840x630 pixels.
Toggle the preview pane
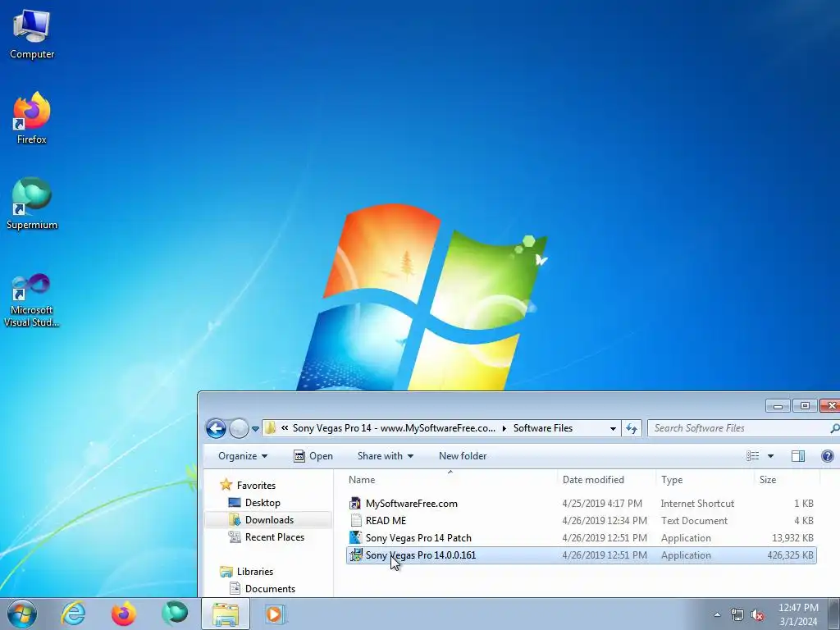[x=797, y=456]
